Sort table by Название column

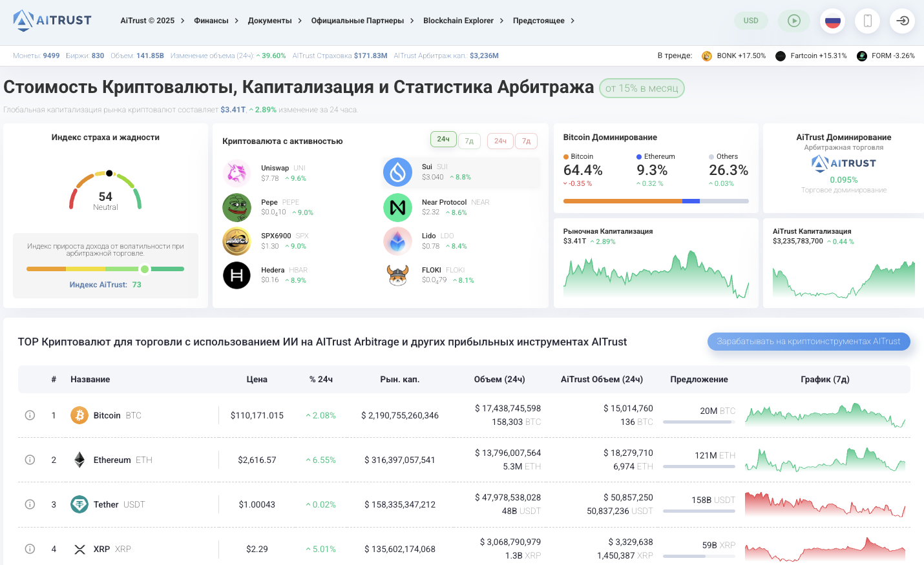(90, 380)
